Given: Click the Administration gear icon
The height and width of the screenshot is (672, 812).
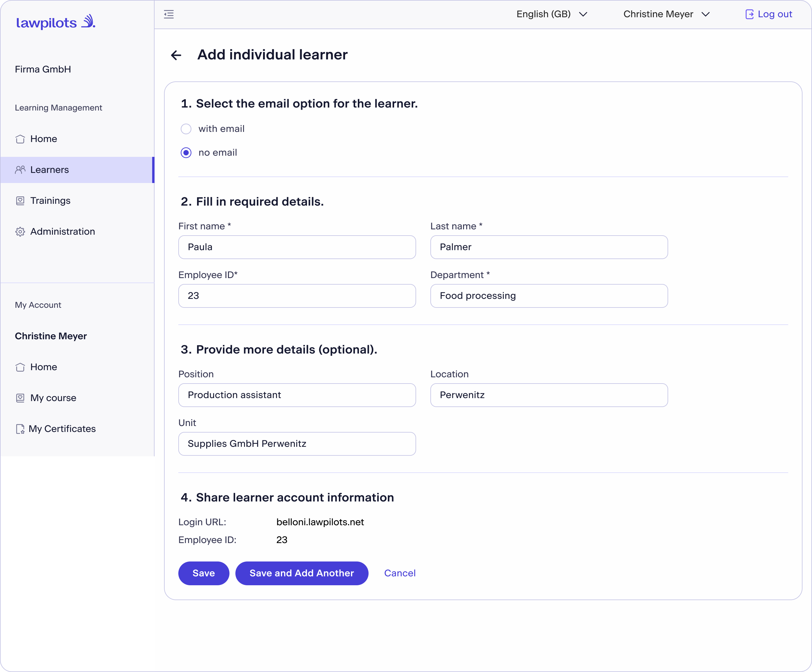Looking at the screenshot, I should (x=20, y=231).
